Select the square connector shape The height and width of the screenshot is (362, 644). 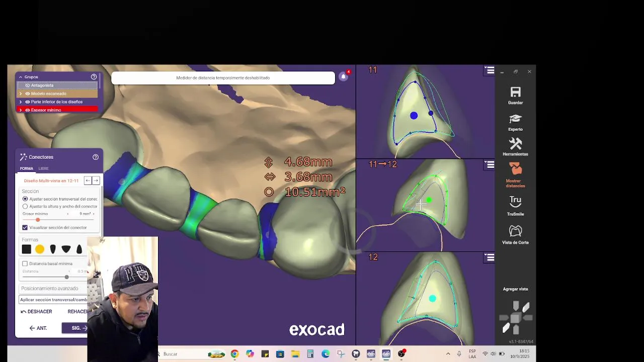pos(27,249)
